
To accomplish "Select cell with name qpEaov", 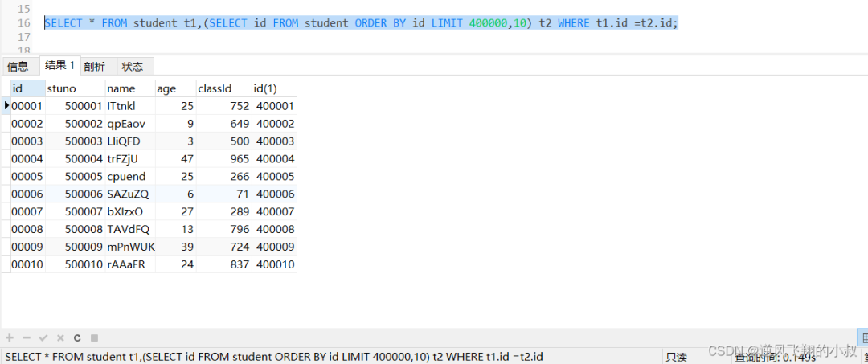I will coord(130,124).
